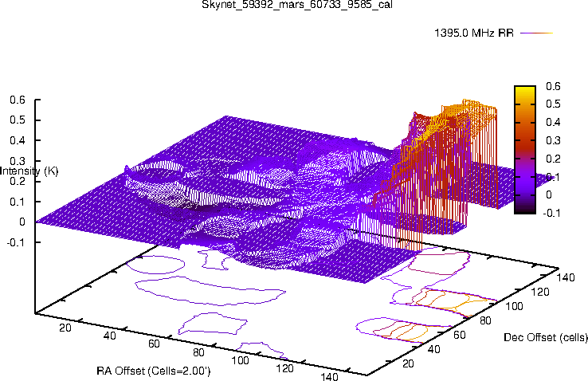Choose the 0.1 tick on the Intensity axis
This screenshot has width=588, height=381.
[18, 202]
